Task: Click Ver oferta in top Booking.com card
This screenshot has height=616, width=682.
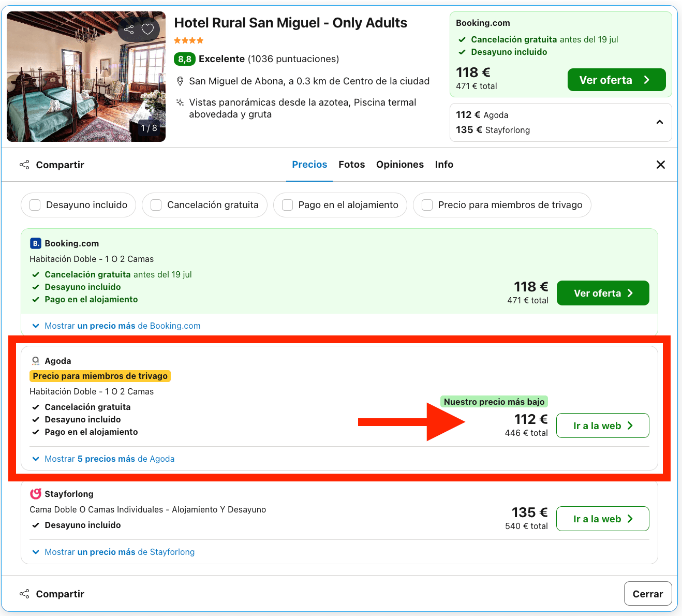Action: click(617, 80)
